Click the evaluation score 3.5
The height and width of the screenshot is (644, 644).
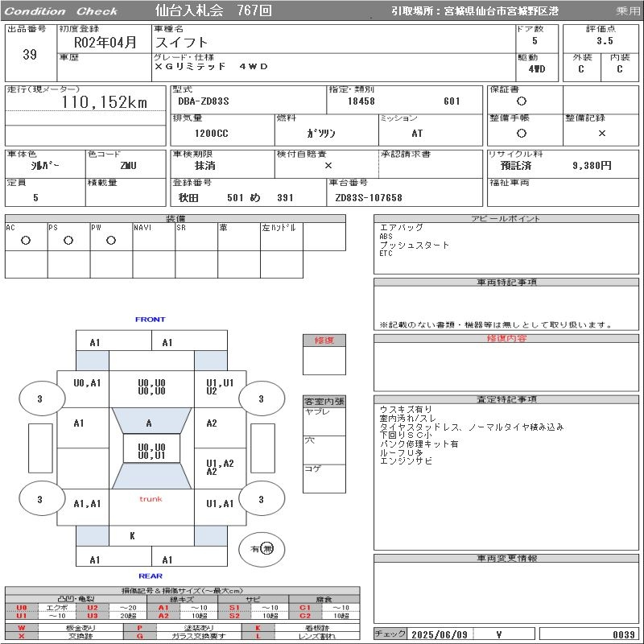tap(605, 41)
